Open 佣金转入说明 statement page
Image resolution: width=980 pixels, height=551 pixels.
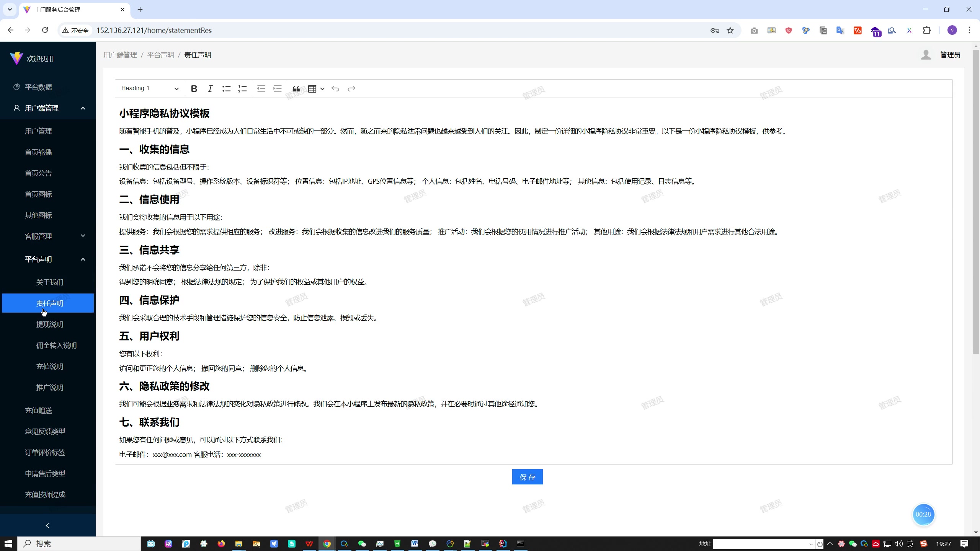pos(48,346)
